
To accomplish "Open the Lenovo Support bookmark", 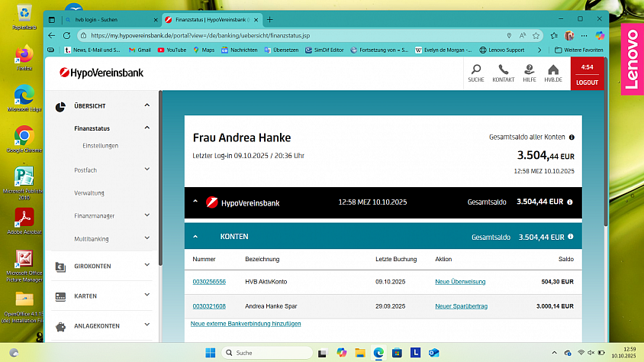I will point(502,50).
